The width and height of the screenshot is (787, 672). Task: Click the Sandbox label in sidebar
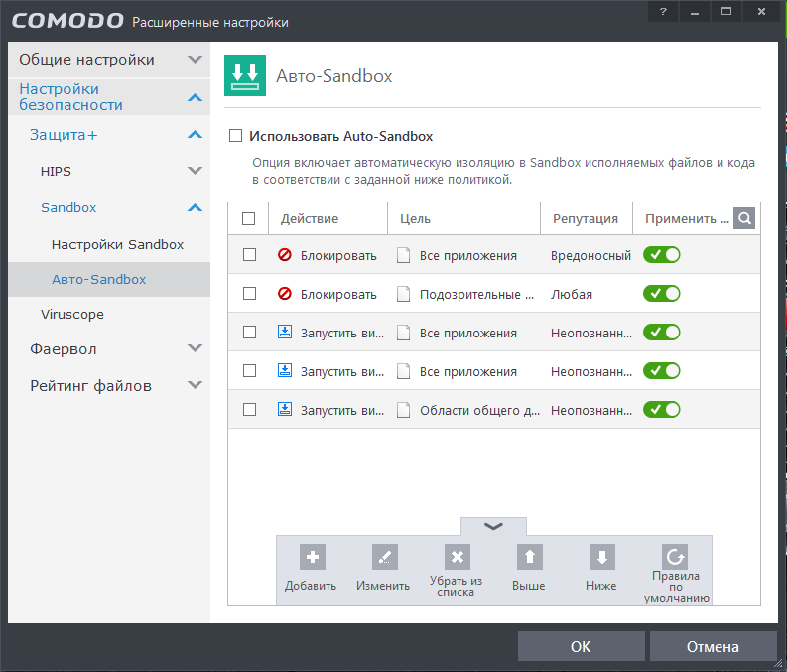coord(68,207)
